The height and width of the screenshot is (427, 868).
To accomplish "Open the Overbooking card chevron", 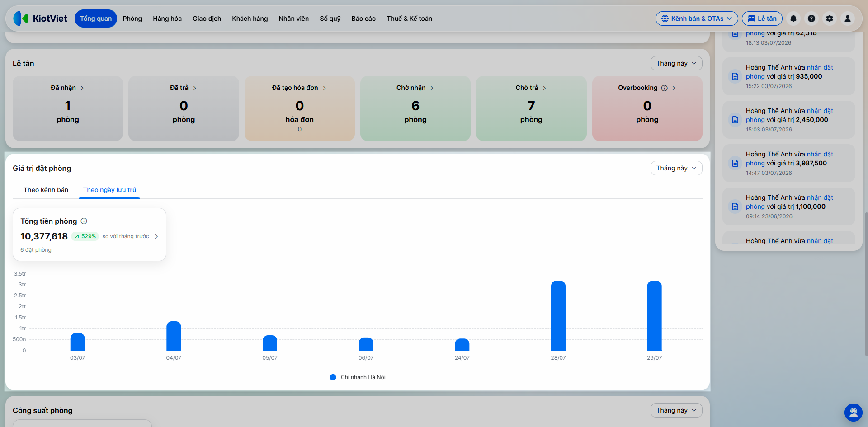I will coord(674,88).
